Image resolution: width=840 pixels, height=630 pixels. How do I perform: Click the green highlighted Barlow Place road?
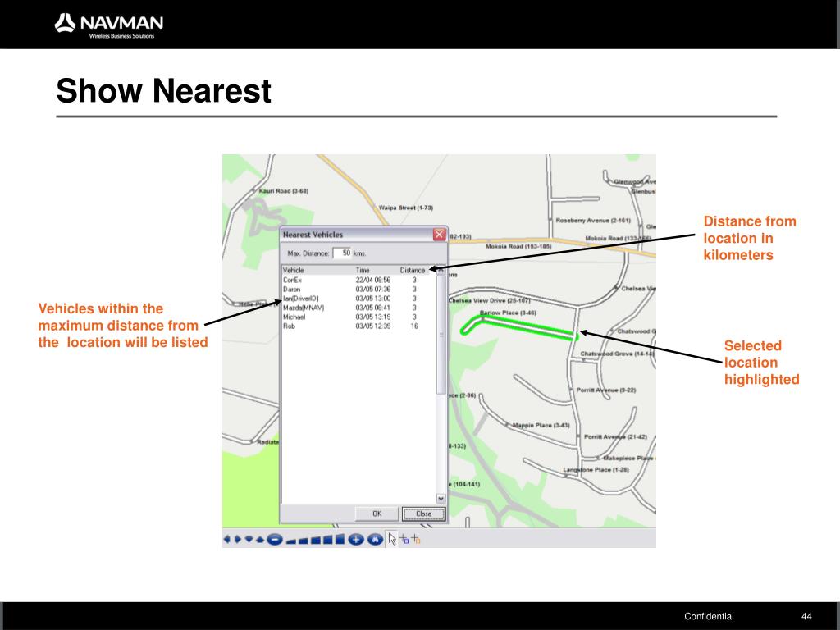[527, 326]
